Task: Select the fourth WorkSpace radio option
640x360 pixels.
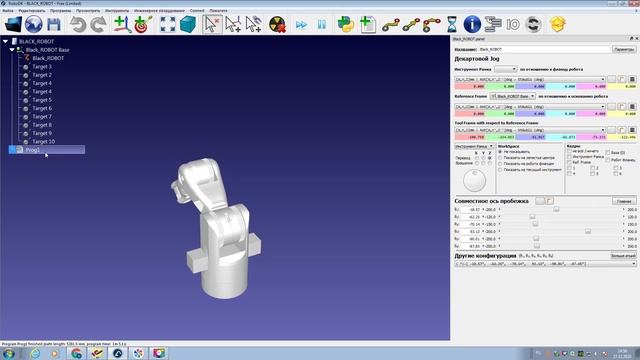Action: (500, 169)
